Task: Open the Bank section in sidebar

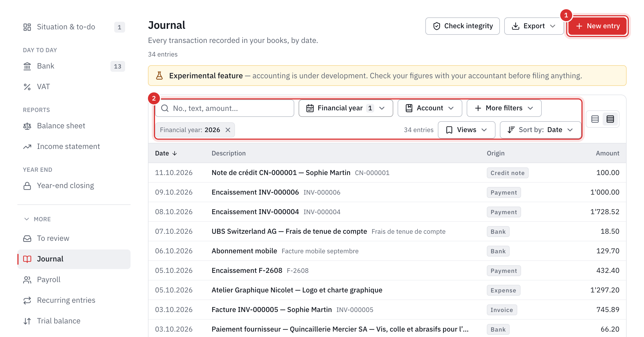Action: coord(74,66)
